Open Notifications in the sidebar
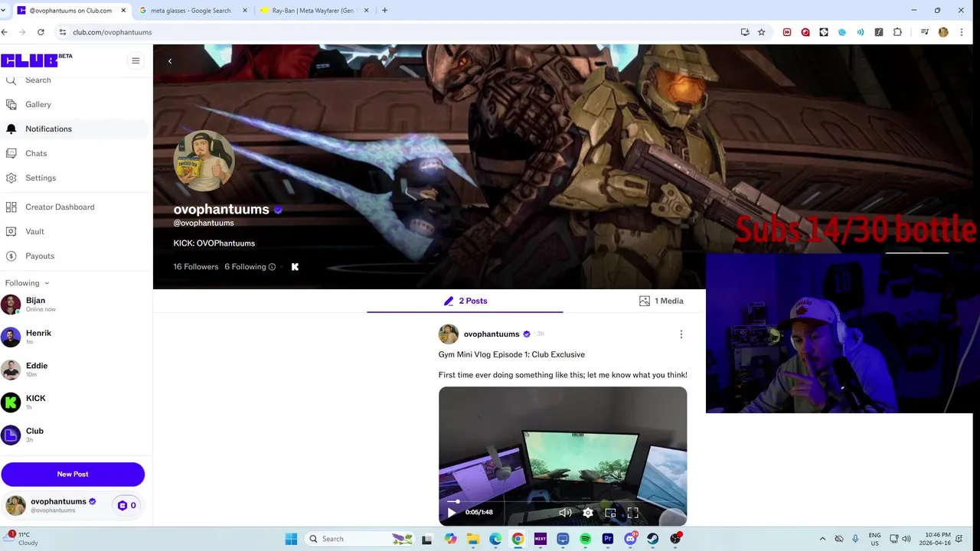The image size is (980, 551). (x=48, y=129)
